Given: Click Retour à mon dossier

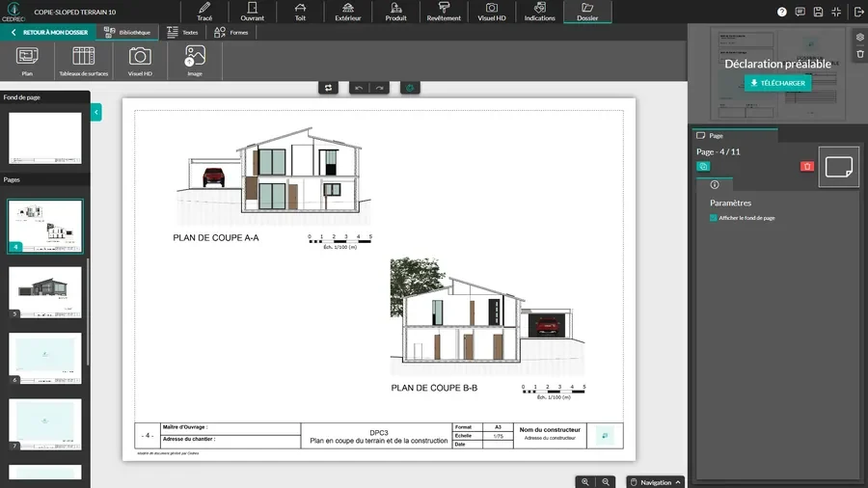Looking at the screenshot, I should point(48,32).
